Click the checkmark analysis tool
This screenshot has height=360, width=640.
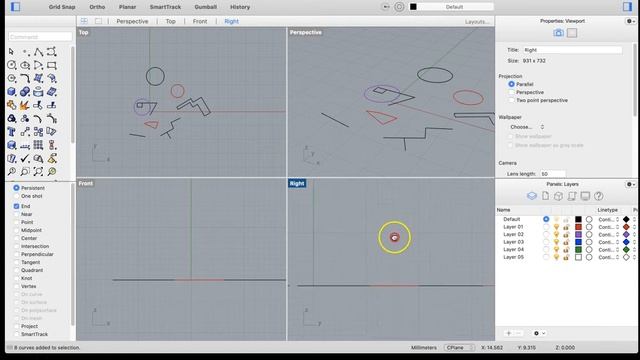pos(25,158)
